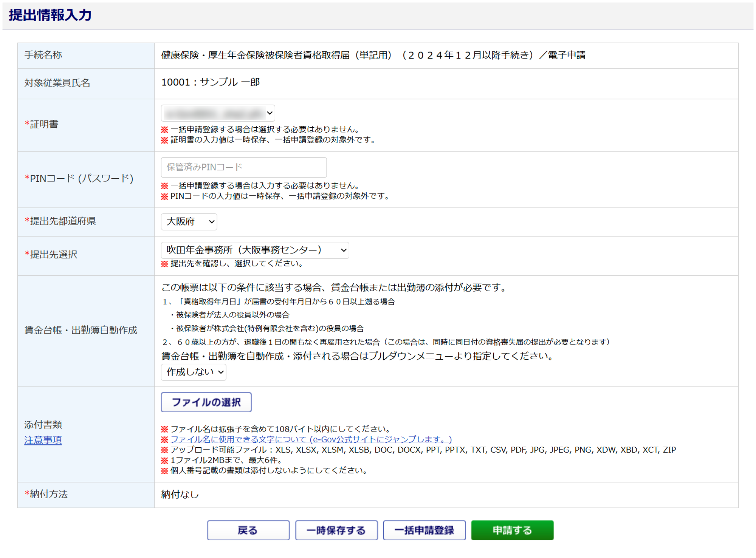Click the 納付なし payment method text
The image size is (756, 558).
[180, 495]
